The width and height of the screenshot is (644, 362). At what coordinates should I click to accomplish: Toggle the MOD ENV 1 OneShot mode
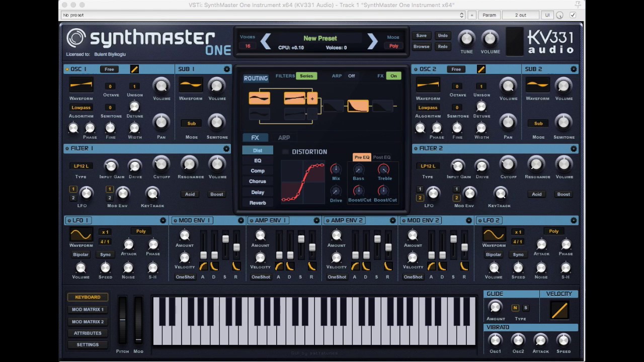pyautogui.click(x=185, y=277)
